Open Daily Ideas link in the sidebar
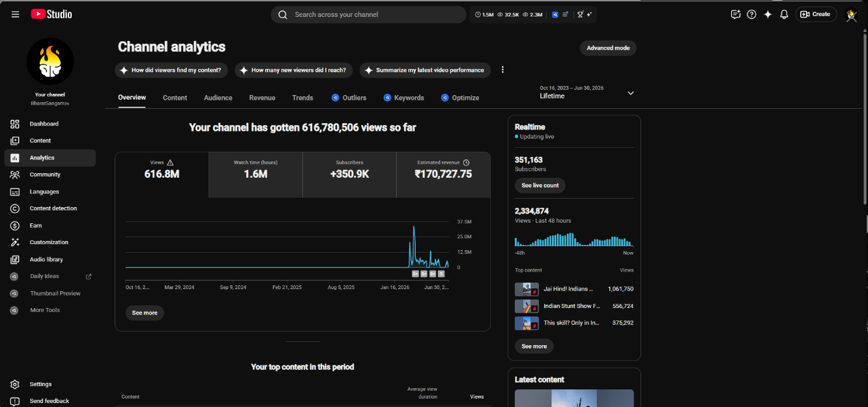The image size is (868, 407). [50, 276]
